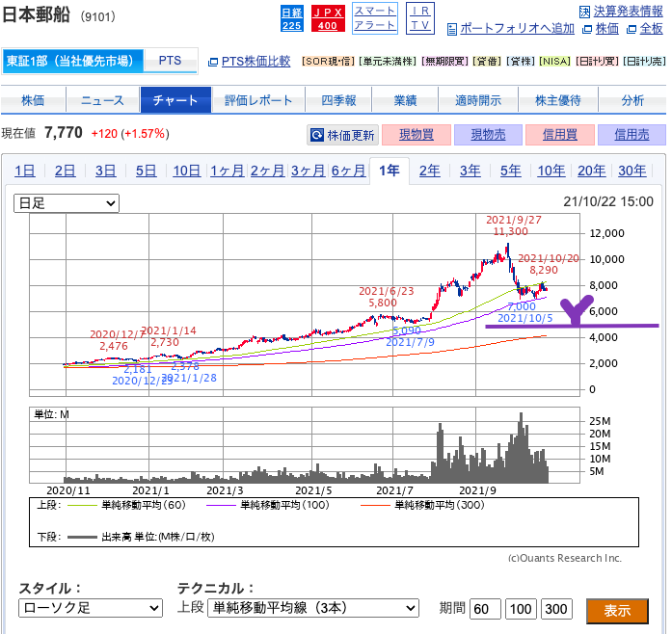The height and width of the screenshot is (634, 672).
Task: Open the 業績 tab
Action: click(405, 100)
